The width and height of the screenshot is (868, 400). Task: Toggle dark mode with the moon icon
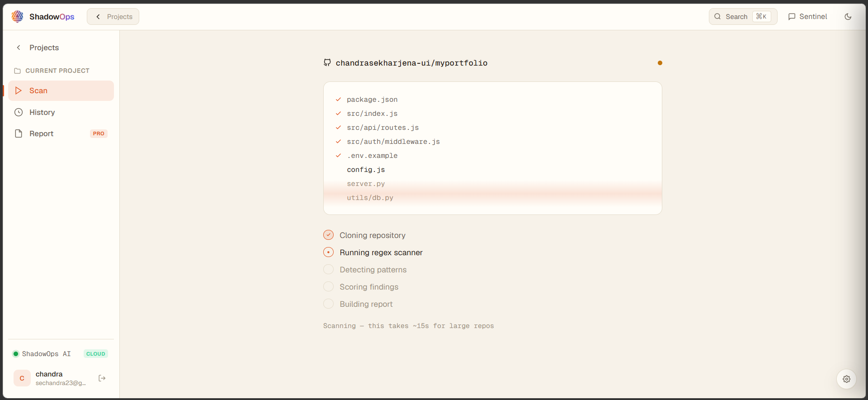(x=848, y=17)
